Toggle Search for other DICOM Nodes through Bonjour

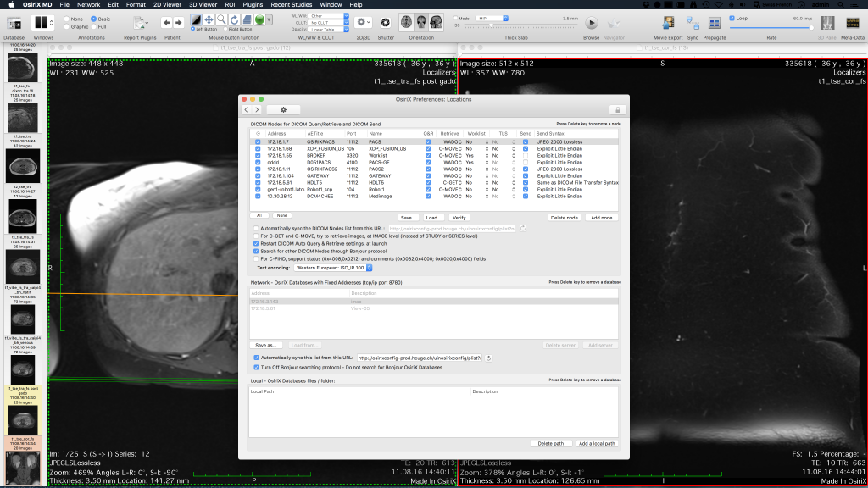[256, 251]
